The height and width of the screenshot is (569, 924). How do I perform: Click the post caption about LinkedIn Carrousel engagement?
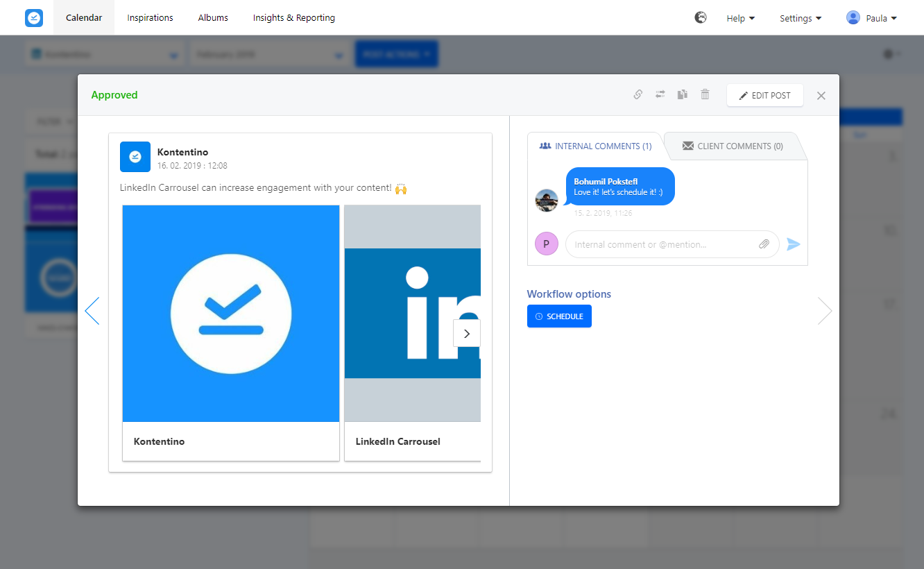pos(263,188)
